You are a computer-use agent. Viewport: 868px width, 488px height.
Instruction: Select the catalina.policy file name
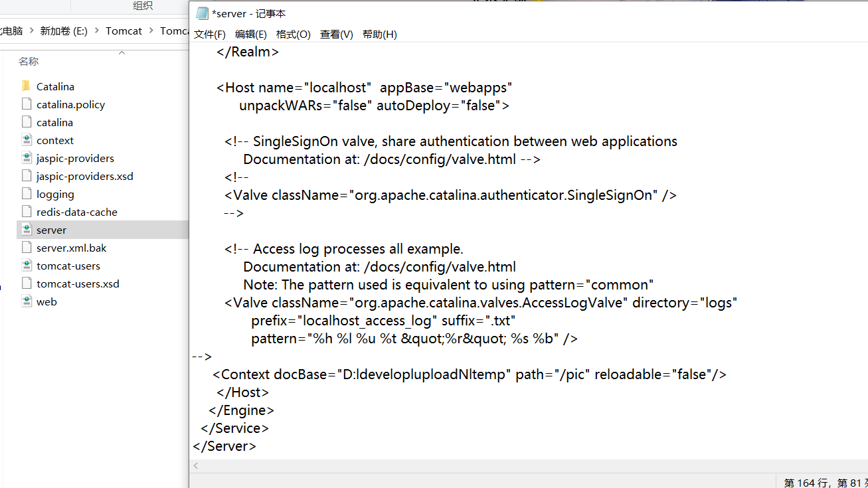70,104
